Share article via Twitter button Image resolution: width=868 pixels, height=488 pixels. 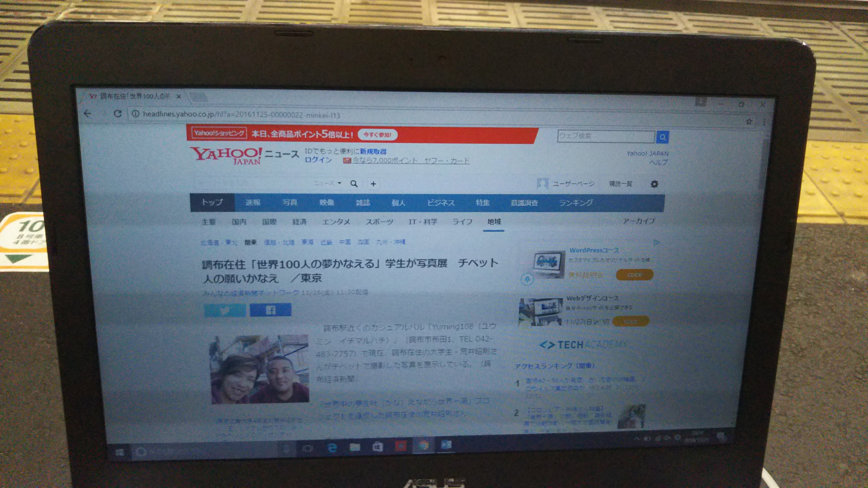pyautogui.click(x=225, y=310)
